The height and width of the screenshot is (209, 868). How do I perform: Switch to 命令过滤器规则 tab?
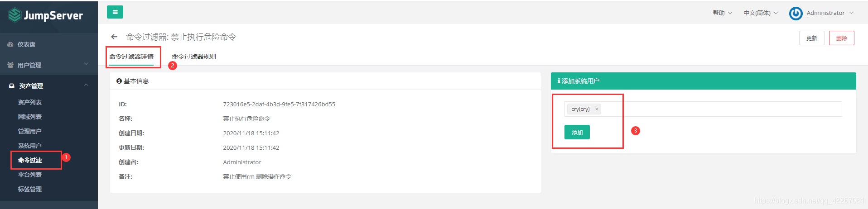click(x=194, y=57)
